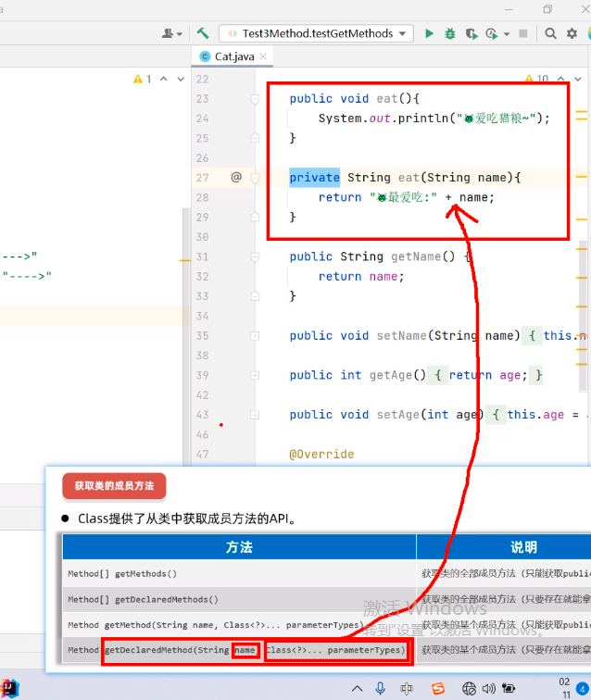The image size is (591, 700).
Task: Expand the folded setName method at line 35
Action: click(x=255, y=336)
